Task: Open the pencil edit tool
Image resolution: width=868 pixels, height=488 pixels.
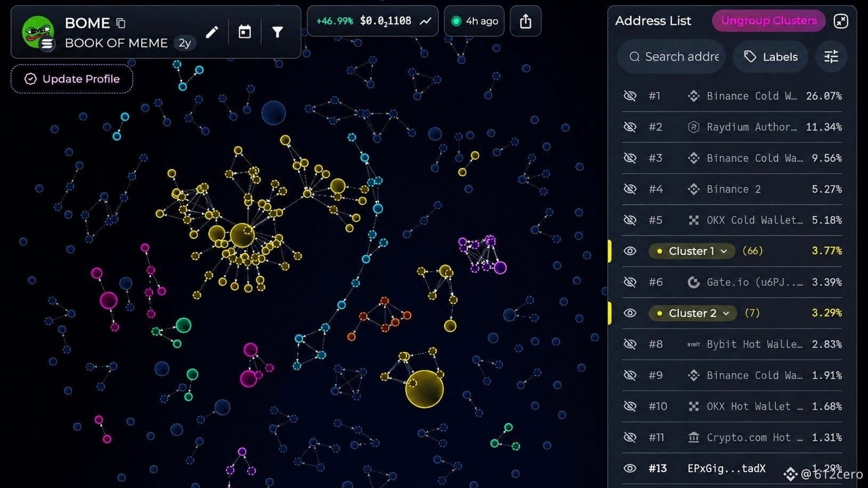Action: pyautogui.click(x=212, y=32)
